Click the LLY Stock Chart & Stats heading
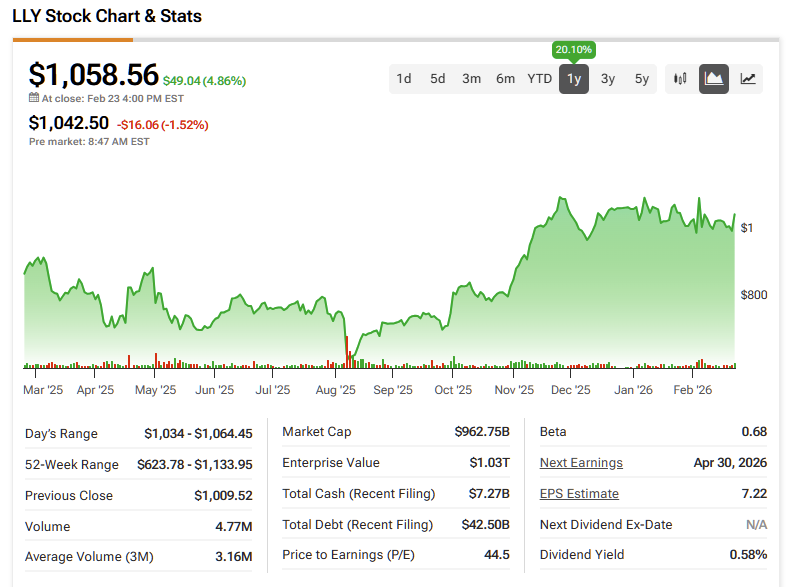789x587 pixels. click(107, 16)
